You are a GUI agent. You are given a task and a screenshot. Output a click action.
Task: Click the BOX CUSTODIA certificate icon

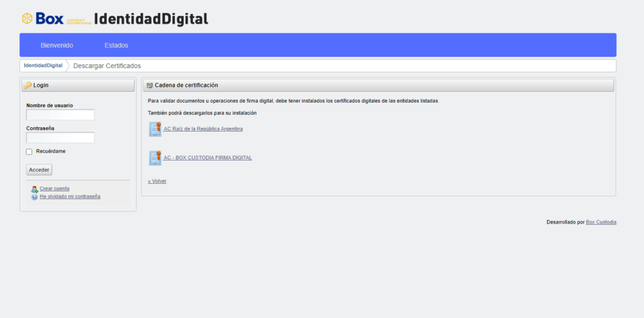(x=155, y=158)
